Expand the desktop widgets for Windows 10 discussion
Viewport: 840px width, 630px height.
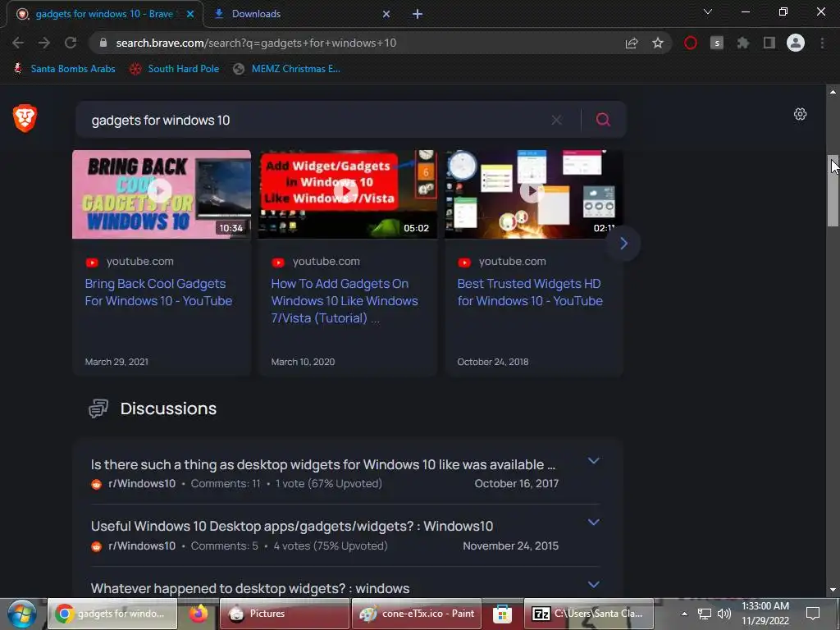click(x=594, y=461)
